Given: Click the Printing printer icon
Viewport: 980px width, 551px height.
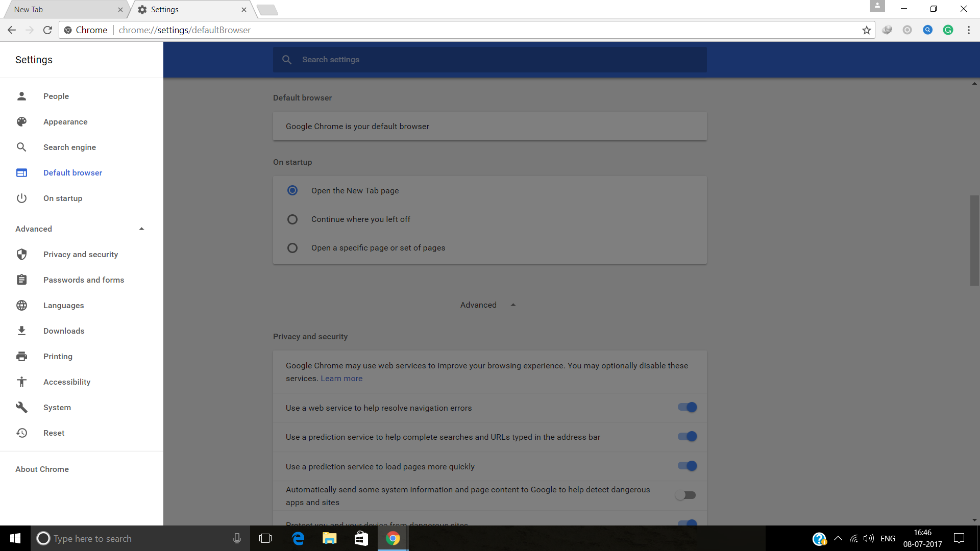Looking at the screenshot, I should pyautogui.click(x=21, y=356).
